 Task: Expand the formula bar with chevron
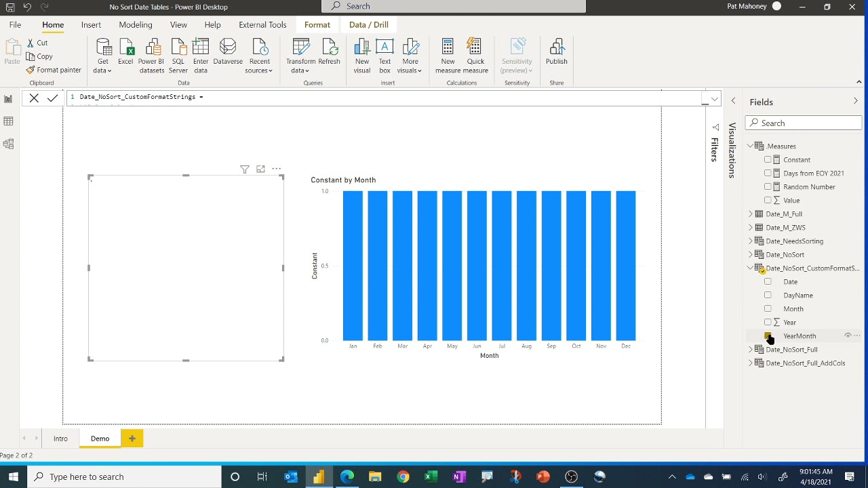coord(714,100)
